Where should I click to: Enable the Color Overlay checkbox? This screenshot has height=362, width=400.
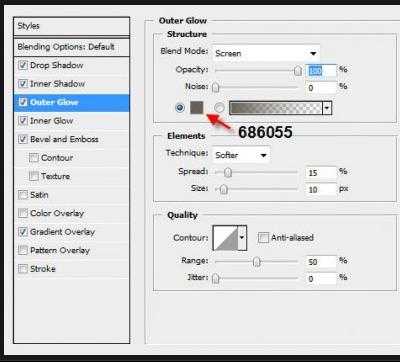pyautogui.click(x=23, y=213)
